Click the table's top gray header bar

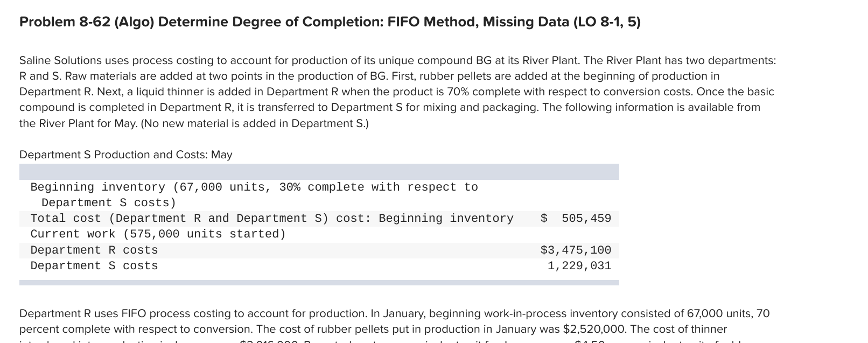point(319,172)
